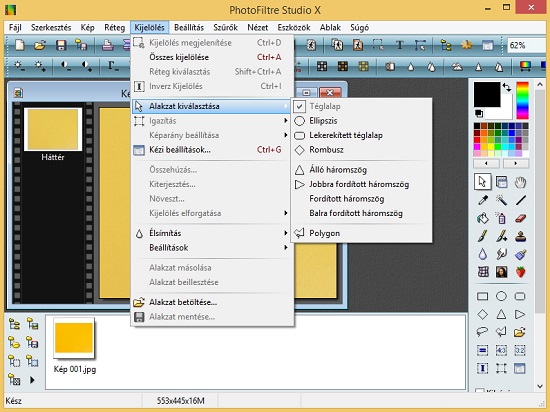Click the load shape folder icon in palette
The image size is (550, 412).
pos(520,332)
